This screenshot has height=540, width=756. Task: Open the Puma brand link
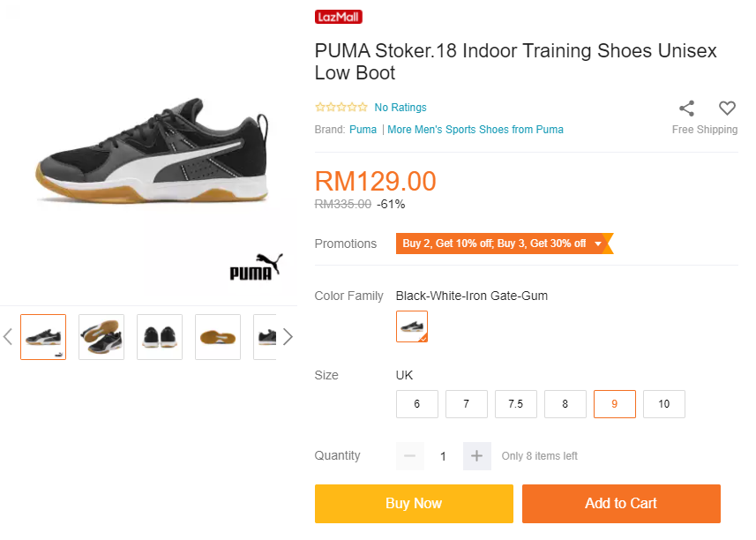click(x=363, y=130)
